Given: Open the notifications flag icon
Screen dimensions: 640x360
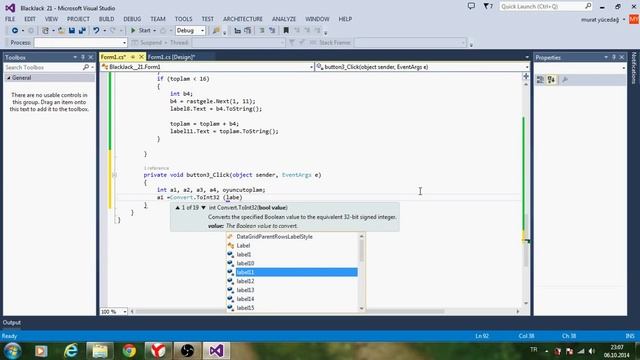Looking at the screenshot, I should click(x=487, y=6).
